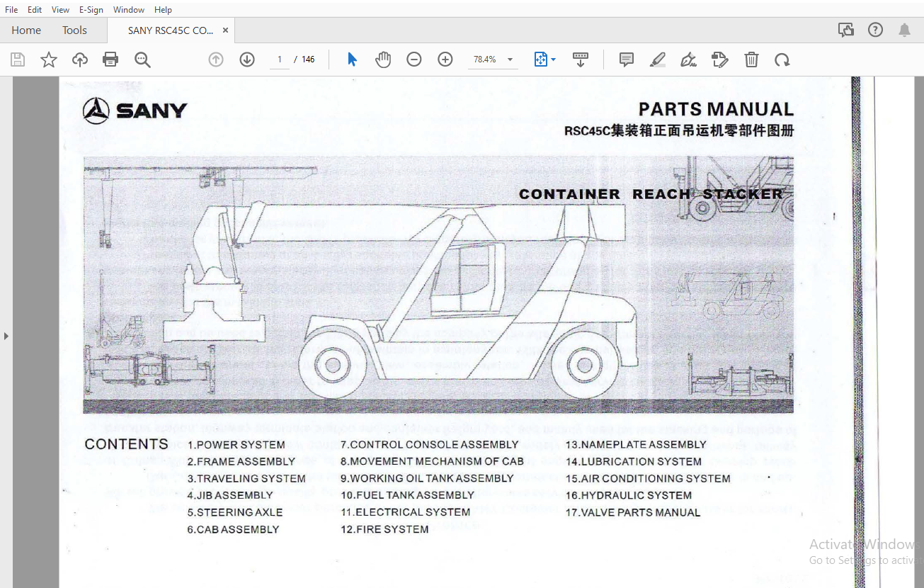This screenshot has height=588, width=924.
Task: Click the 14.LUBRICATION SYSTEM entry
Action: 633,462
